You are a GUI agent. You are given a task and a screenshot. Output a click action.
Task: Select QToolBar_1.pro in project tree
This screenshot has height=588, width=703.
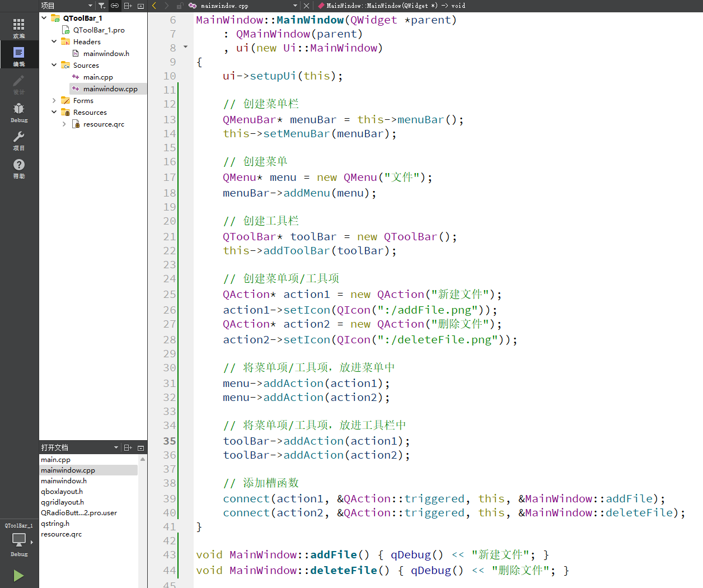pyautogui.click(x=99, y=30)
